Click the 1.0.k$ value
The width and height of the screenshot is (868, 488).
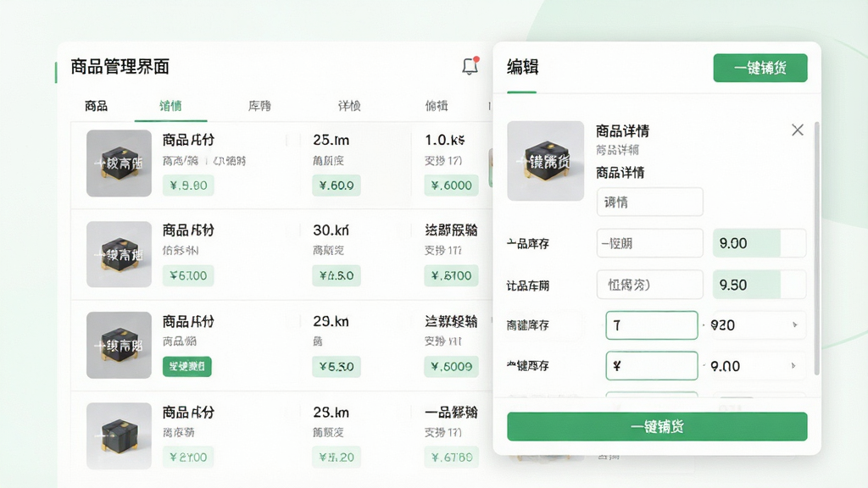click(x=445, y=140)
